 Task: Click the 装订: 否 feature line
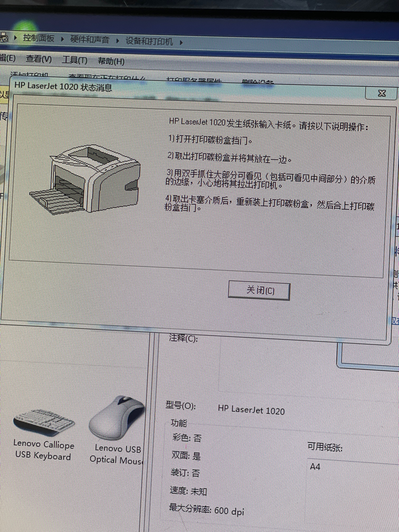click(185, 472)
